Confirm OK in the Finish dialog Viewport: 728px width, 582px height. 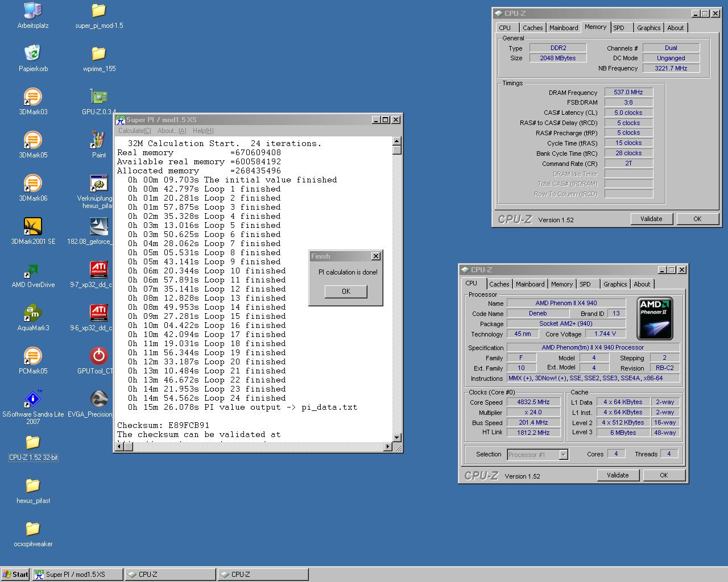pos(346,291)
